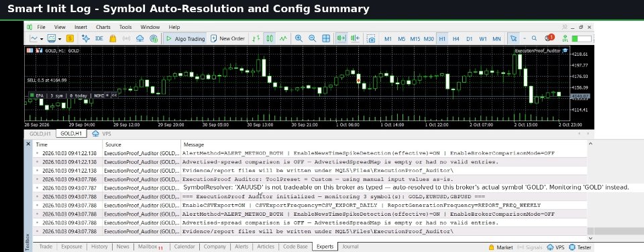Open the toolbar search magnifier
644x252 pixels.
pyautogui.click(x=534, y=38)
